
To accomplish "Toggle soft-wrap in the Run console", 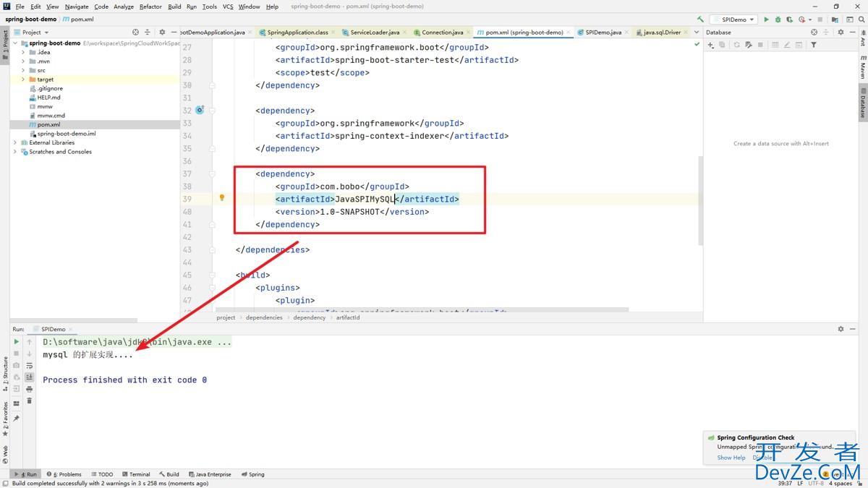I will click(30, 366).
